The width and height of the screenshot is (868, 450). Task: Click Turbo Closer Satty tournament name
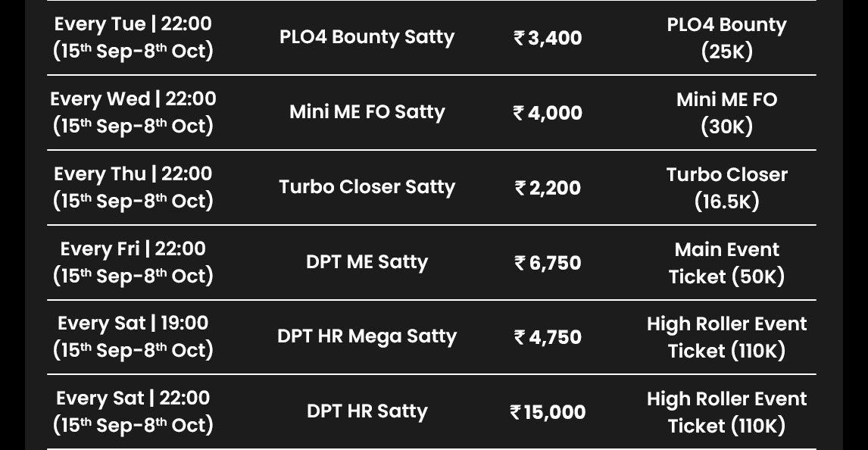367,187
